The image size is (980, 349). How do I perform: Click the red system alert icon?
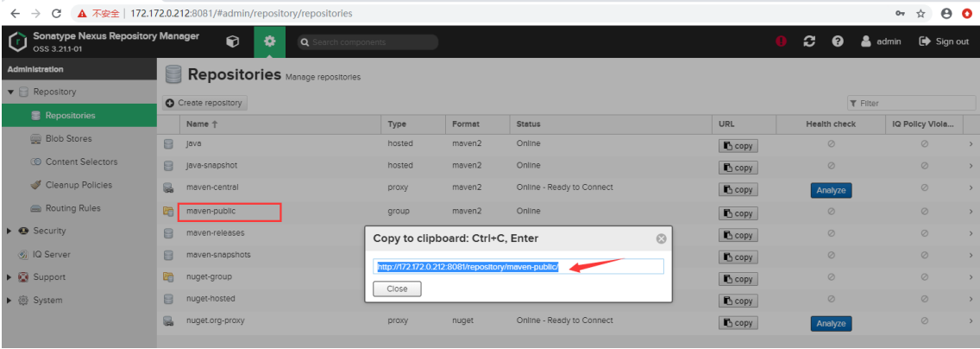coord(781,41)
